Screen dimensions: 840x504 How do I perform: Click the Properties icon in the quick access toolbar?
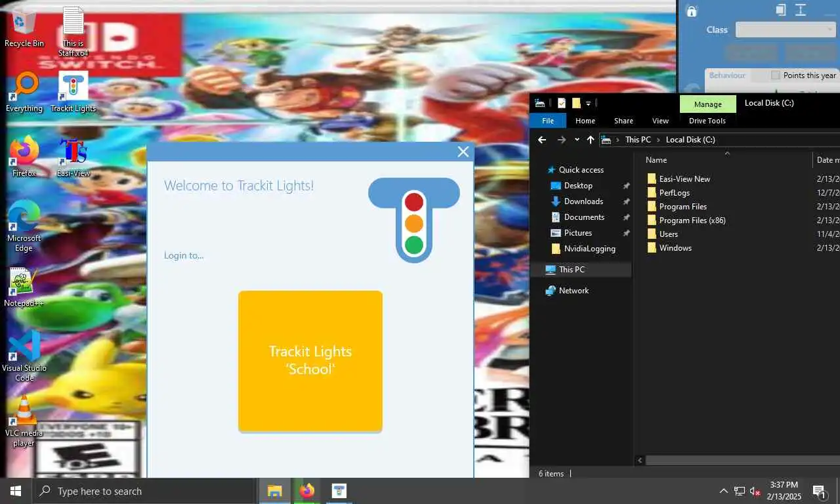pos(562,103)
